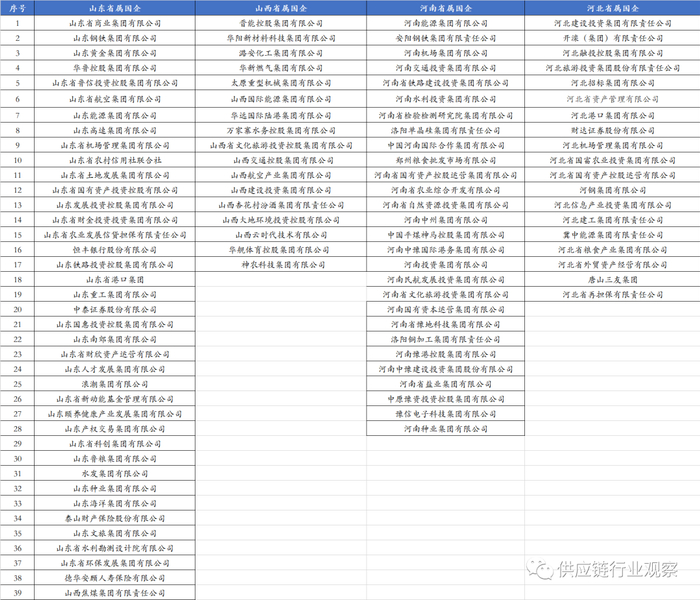Click row number 39 cell

click(x=17, y=593)
